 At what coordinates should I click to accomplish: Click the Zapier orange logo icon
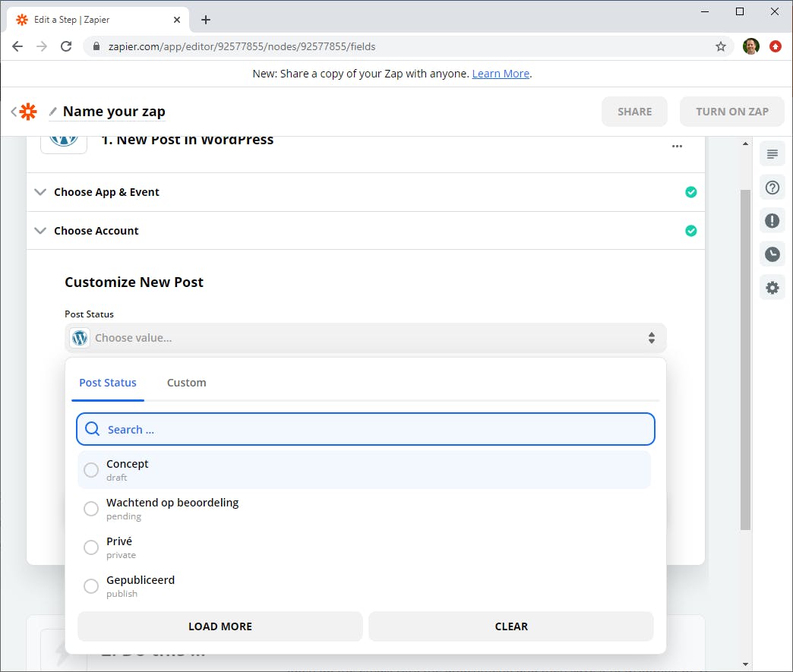pos(28,112)
